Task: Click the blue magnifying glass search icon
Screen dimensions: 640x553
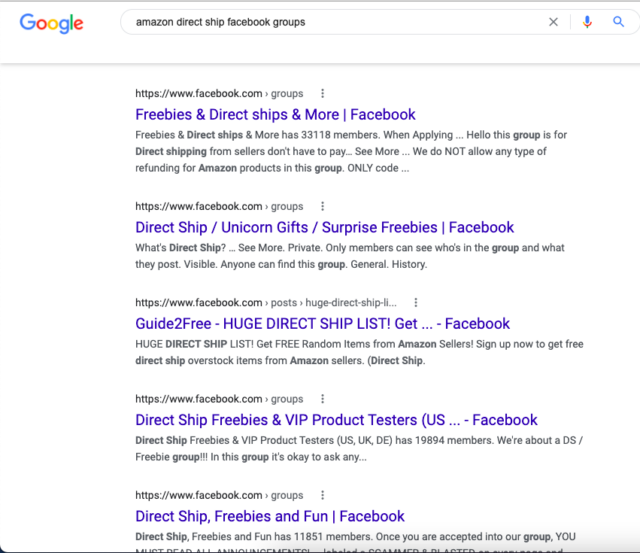Action: point(618,21)
